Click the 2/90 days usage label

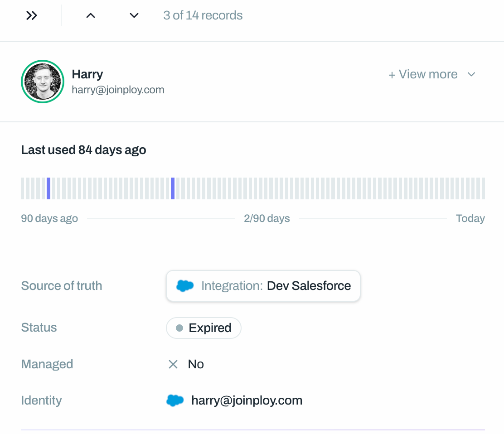pos(267,219)
